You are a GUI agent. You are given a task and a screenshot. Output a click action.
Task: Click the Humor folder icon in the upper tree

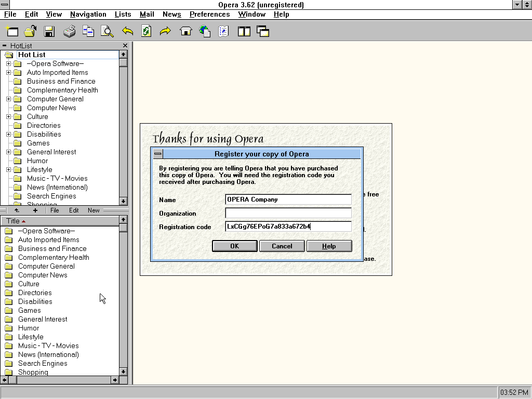point(17,161)
